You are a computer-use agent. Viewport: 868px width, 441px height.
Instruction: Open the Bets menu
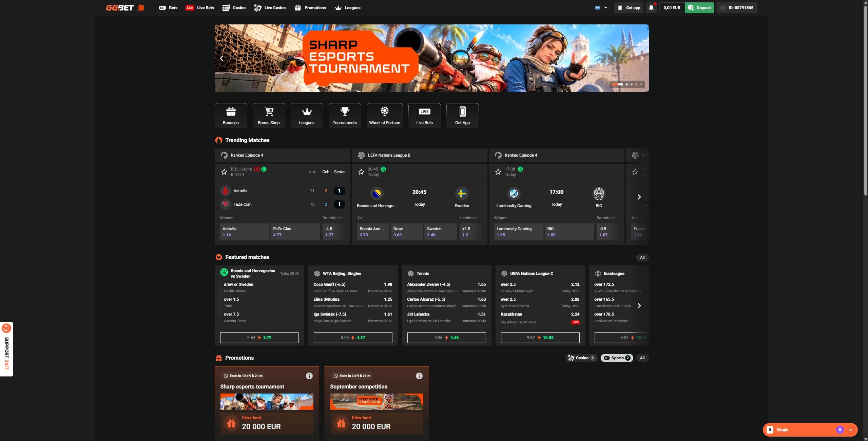tap(168, 7)
